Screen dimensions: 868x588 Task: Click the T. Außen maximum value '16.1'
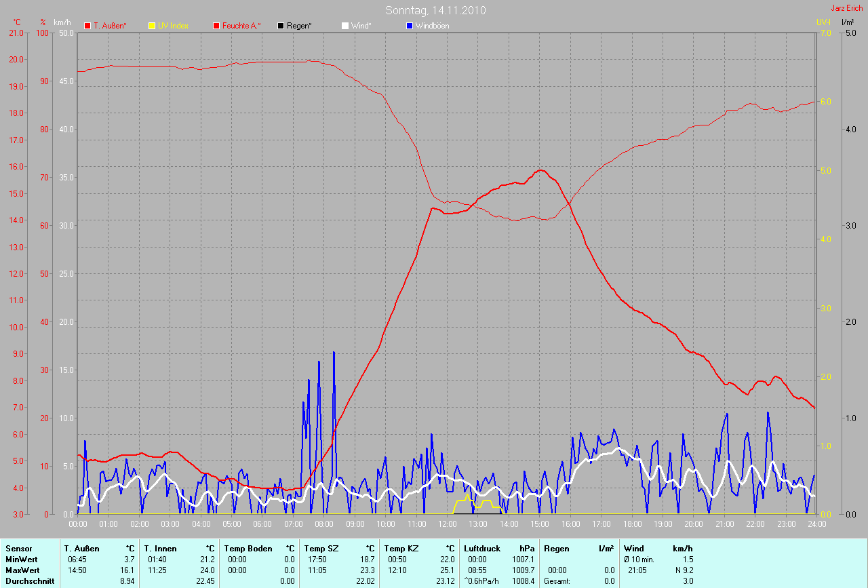pos(127,570)
